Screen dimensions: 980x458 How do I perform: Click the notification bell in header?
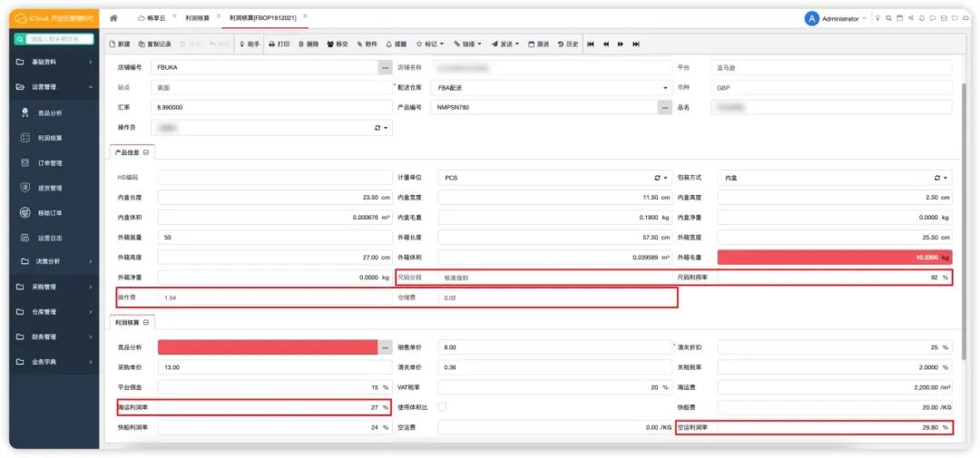921,18
